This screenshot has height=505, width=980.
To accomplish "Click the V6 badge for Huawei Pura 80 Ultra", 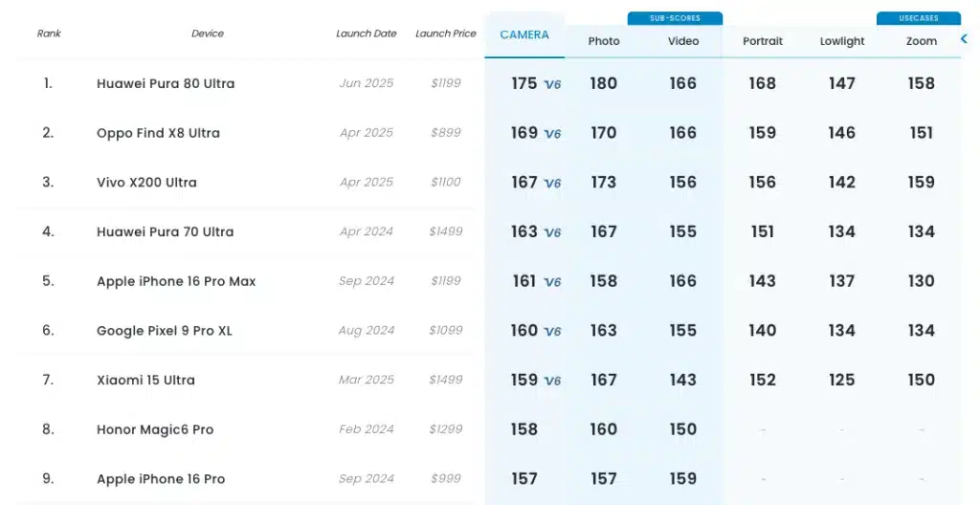I will coord(552,84).
